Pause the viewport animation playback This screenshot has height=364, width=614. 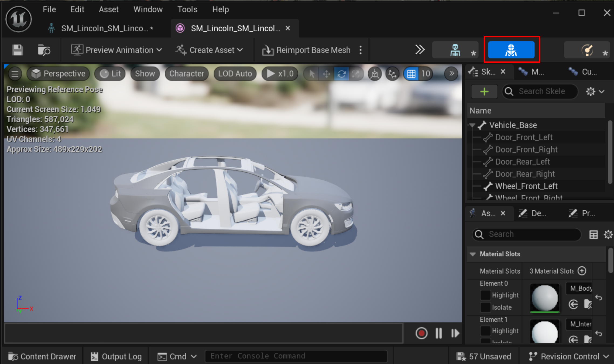pos(439,333)
